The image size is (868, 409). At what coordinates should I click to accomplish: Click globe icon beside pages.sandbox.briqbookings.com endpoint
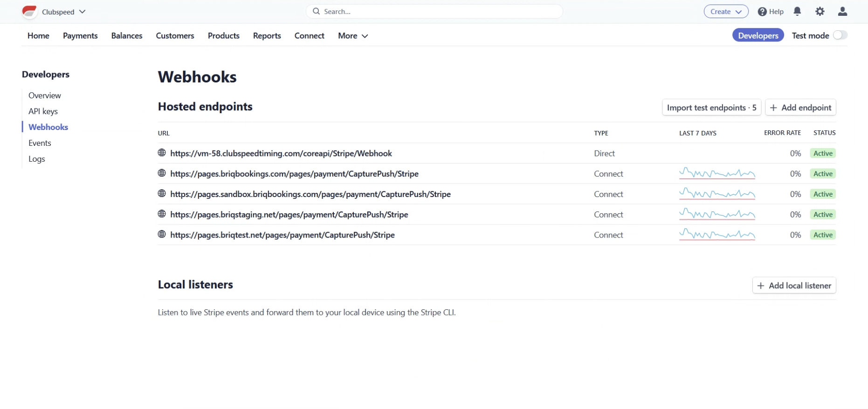pos(162,193)
